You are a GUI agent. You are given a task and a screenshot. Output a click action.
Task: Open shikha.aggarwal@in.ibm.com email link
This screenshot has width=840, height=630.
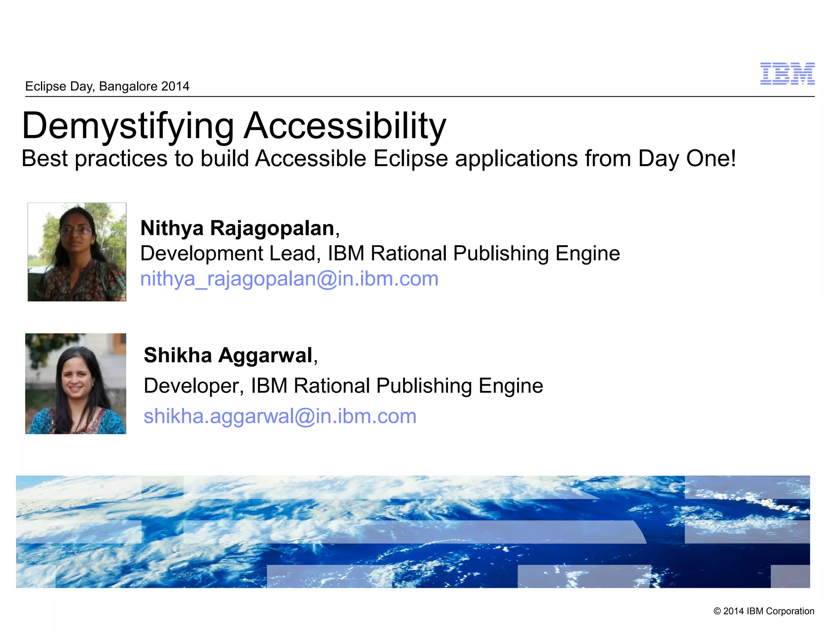pos(280,416)
